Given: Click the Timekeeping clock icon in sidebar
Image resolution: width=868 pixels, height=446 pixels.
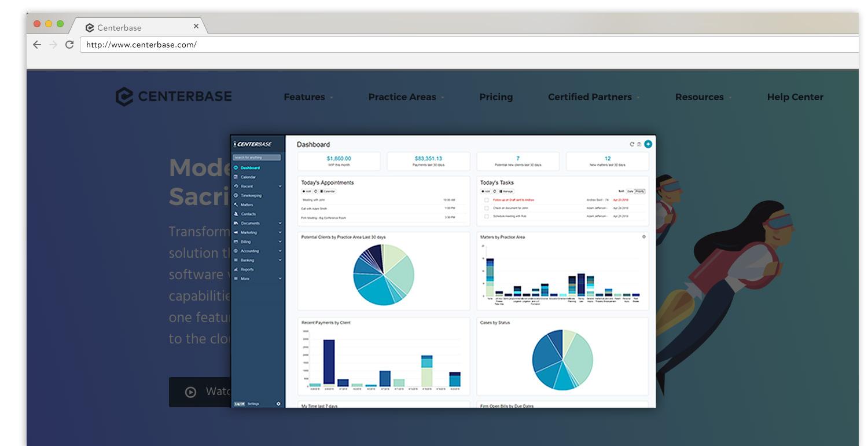Looking at the screenshot, I should tap(236, 196).
